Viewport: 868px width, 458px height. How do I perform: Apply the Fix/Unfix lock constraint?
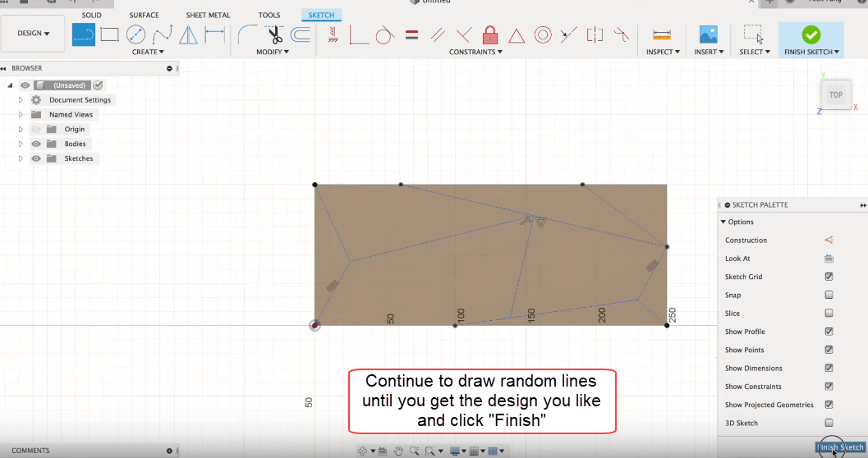(x=490, y=34)
